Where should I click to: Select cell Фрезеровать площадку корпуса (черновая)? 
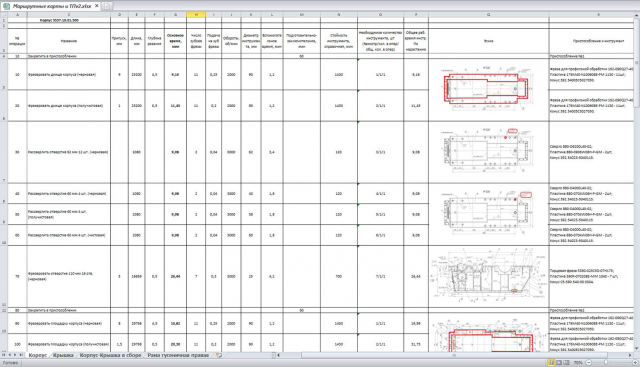click(69, 323)
